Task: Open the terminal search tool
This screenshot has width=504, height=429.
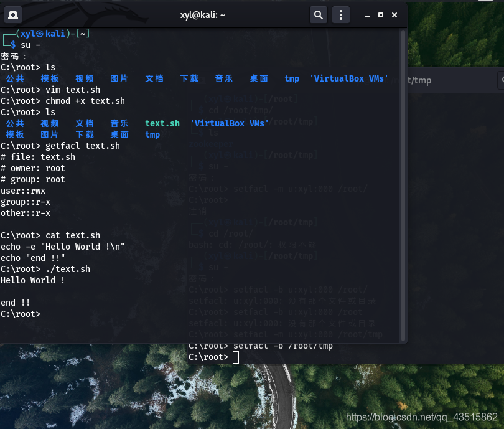Action: [318, 15]
